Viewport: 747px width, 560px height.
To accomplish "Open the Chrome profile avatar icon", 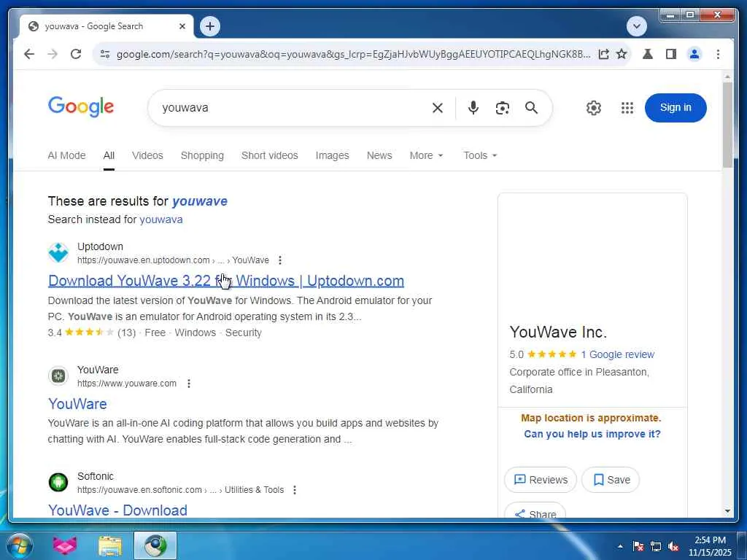I will tap(694, 54).
